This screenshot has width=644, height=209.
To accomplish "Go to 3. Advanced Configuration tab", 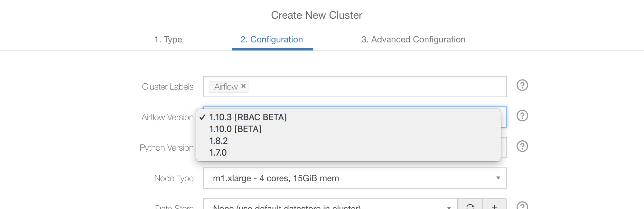I will coord(413,39).
